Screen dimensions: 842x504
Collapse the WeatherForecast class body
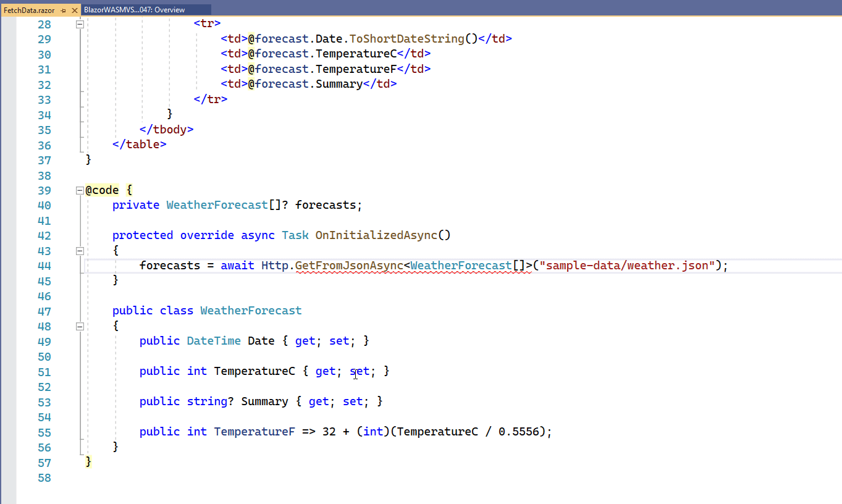click(x=80, y=326)
